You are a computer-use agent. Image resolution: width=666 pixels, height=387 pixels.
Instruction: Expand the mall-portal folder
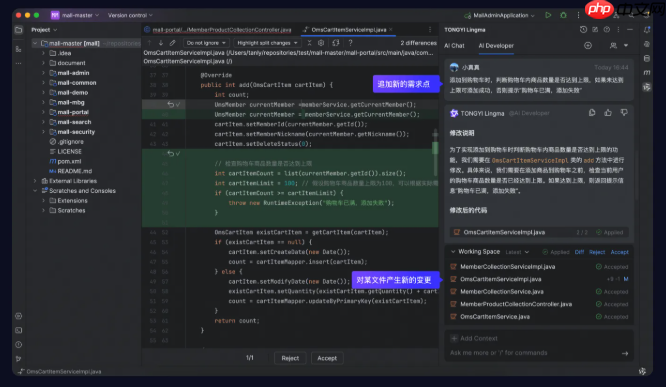[43, 112]
